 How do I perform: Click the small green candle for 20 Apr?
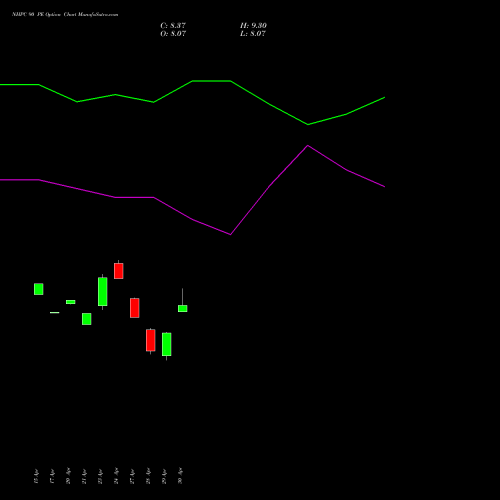pos(71,302)
